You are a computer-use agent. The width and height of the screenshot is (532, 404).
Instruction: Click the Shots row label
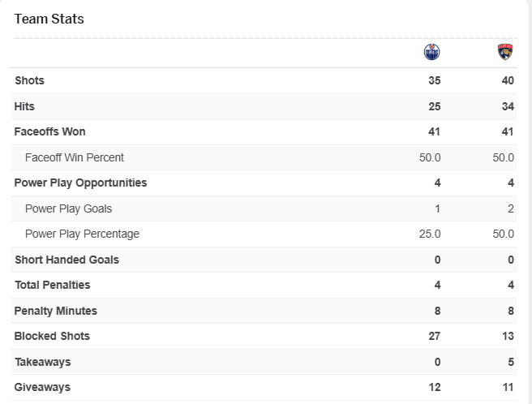click(x=29, y=80)
